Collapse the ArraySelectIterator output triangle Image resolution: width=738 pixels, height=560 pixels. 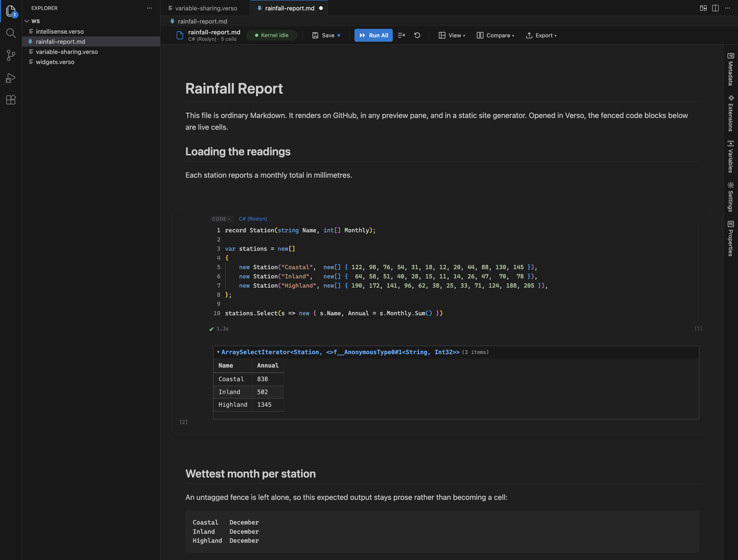(x=218, y=352)
